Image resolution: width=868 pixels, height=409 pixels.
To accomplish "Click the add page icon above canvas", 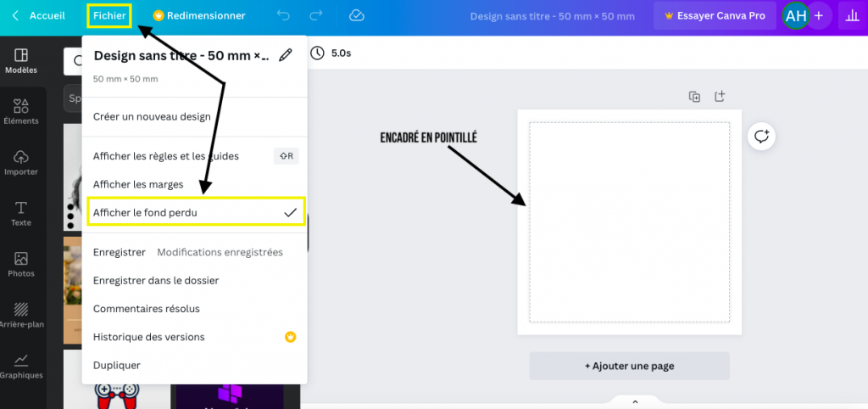I will (719, 97).
